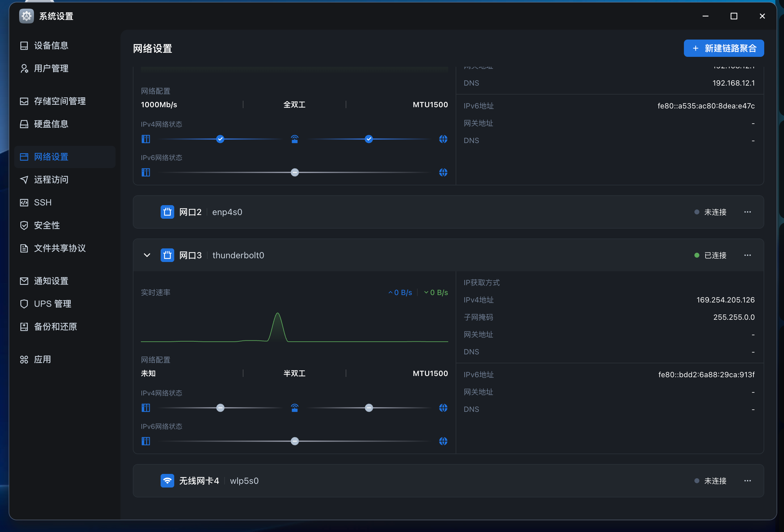Screen dimensions: 784x532
Task: Open 设备信息 in the sidebar
Action: tap(51, 45)
